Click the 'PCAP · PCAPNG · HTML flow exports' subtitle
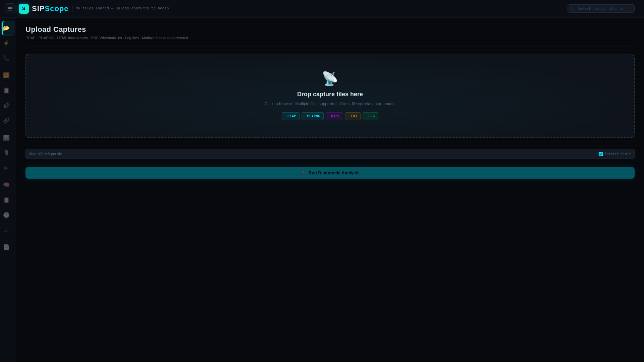This screenshot has height=362, width=644. point(107,38)
